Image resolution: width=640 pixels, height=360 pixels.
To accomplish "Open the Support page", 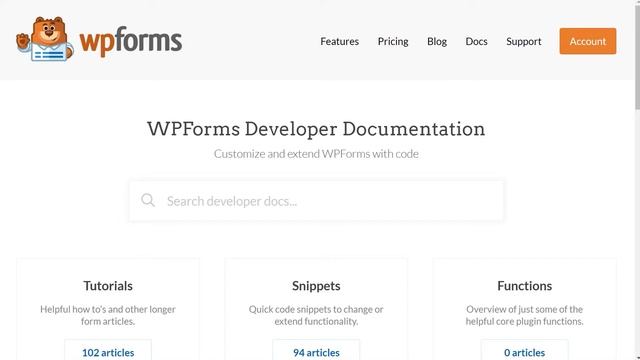I will click(524, 41).
